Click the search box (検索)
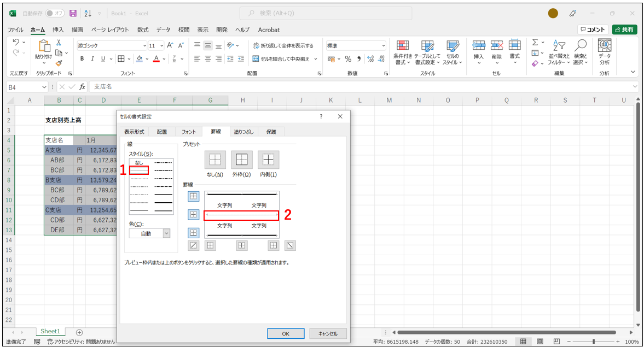Viewport: 644px width, 347px height. coord(326,13)
